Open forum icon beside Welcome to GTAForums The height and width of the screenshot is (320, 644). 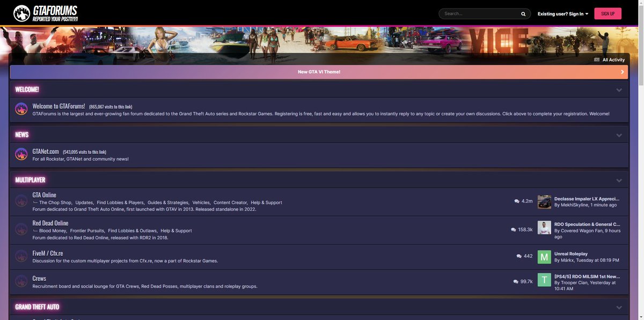[x=21, y=109]
